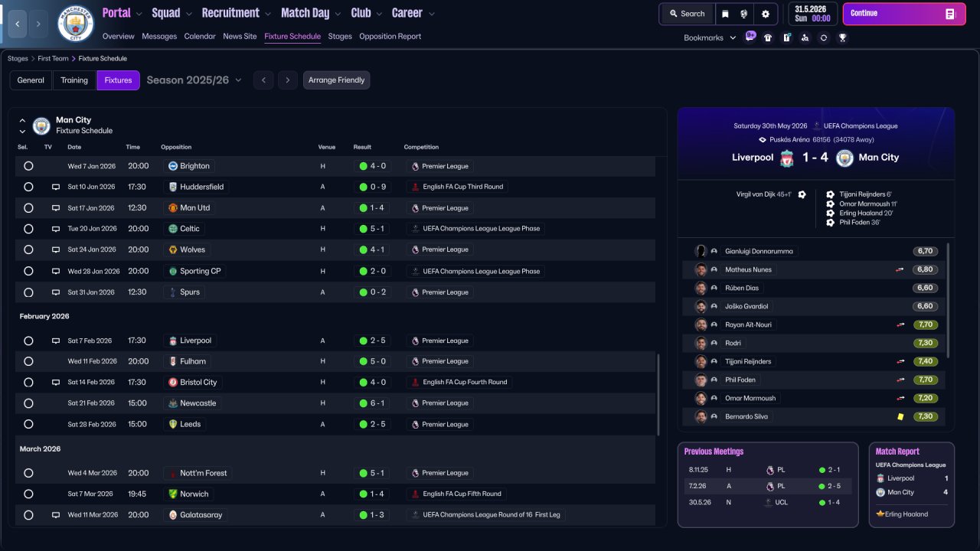Click the TV icon on the Huddersfield row
The image size is (980, 551).
point(55,187)
